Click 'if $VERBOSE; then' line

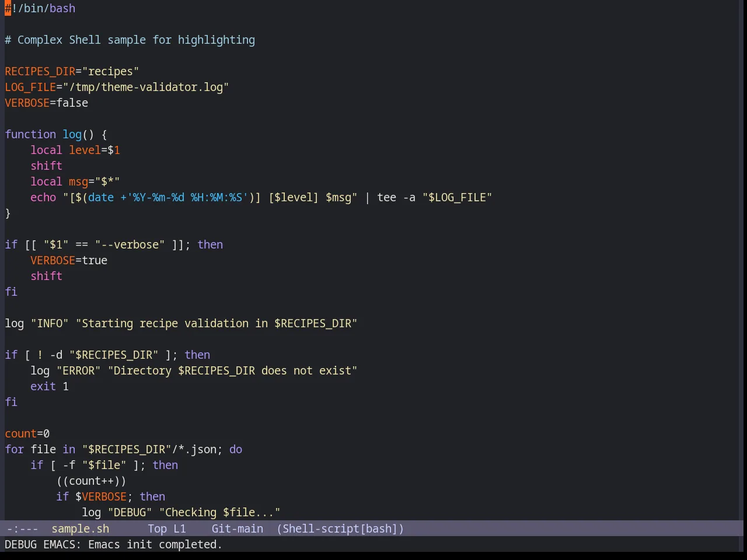pyautogui.click(x=110, y=497)
